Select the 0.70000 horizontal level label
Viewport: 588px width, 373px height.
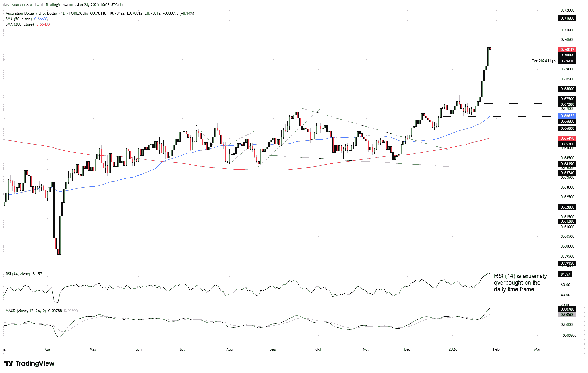tap(567, 55)
